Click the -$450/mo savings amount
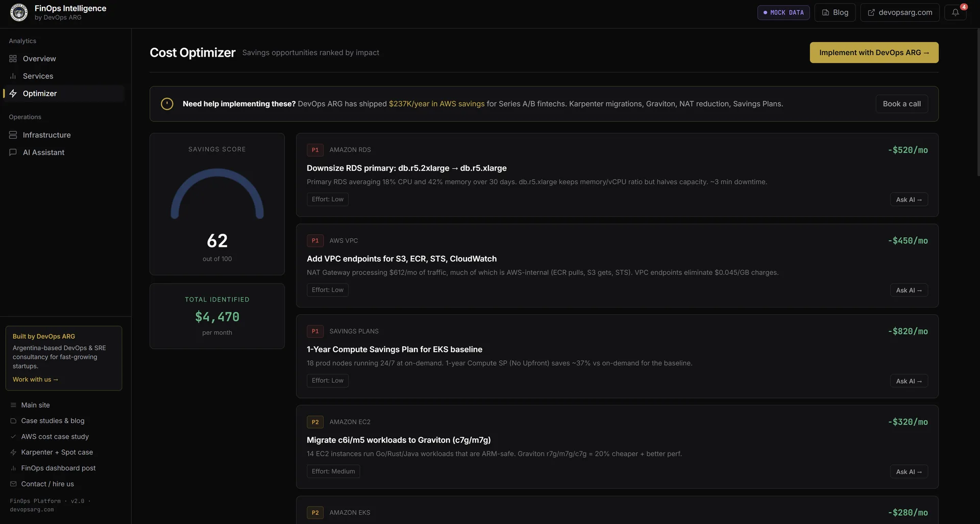The image size is (980, 524). [x=908, y=241]
